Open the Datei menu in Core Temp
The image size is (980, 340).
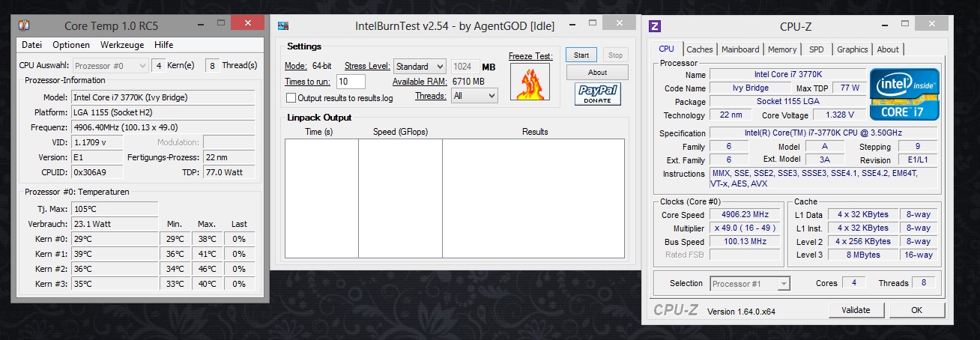point(32,45)
